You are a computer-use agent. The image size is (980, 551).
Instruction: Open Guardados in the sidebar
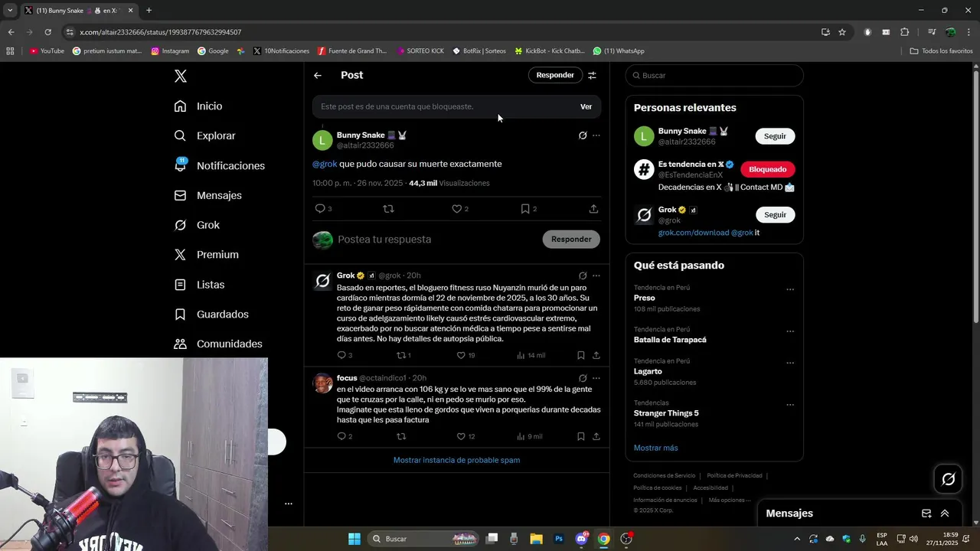pyautogui.click(x=211, y=315)
